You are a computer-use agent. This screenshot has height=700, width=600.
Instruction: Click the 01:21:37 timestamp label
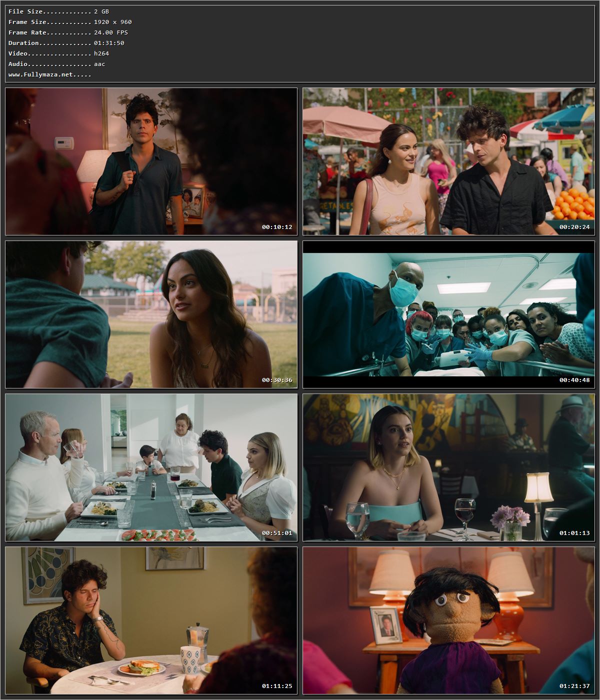(x=574, y=686)
